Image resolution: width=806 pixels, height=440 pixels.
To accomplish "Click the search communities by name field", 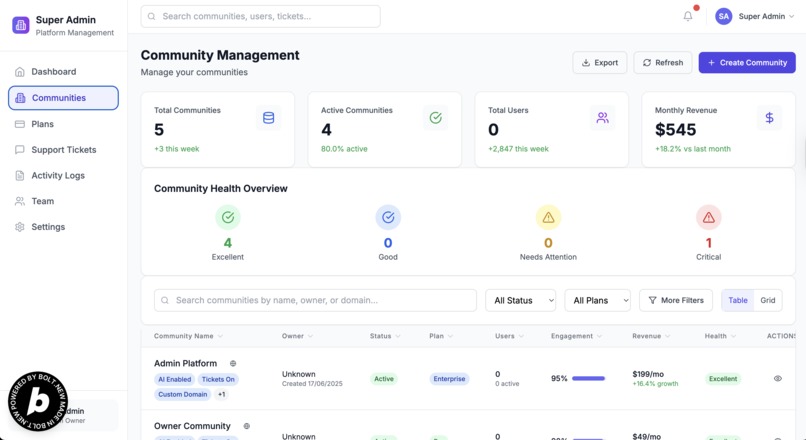I will (315, 300).
